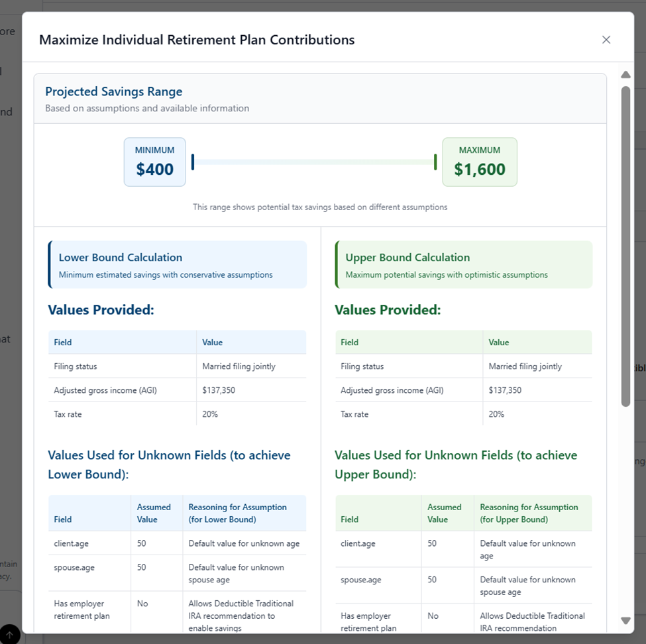Click the scrollbar down arrow
646x644 pixels.
point(625,621)
